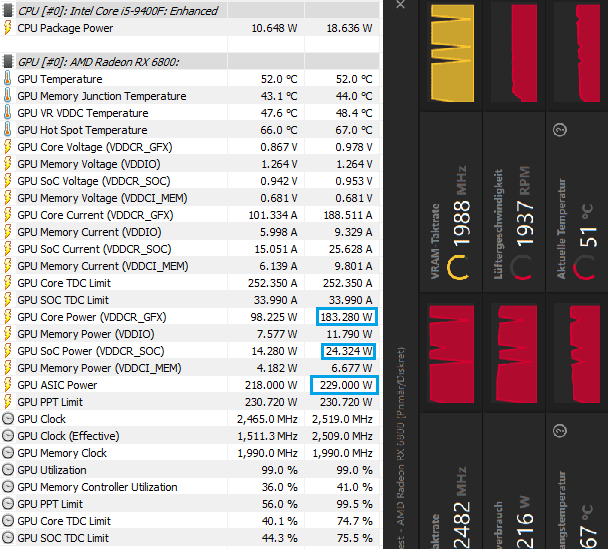Click the thermometer icon next to GPU Temperature
Screen dimensions: 608x549
coord(7,79)
